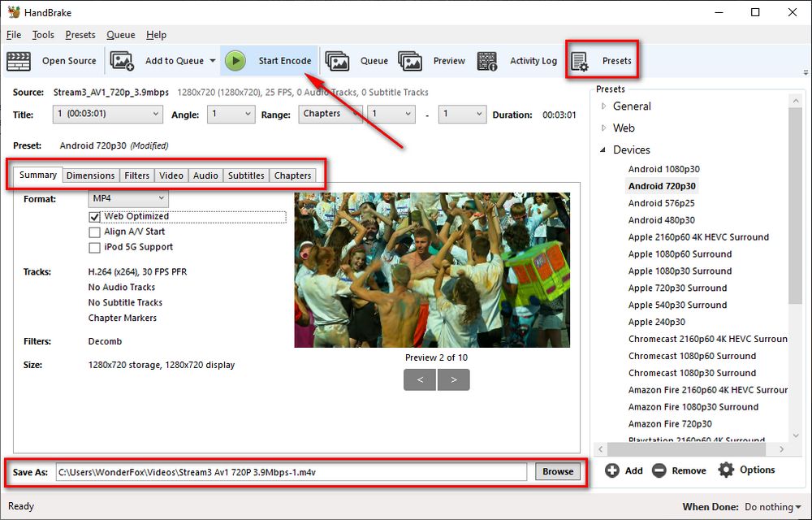Click the Open Source clapperboard icon
Viewport: 812px width, 520px height.
(x=19, y=61)
